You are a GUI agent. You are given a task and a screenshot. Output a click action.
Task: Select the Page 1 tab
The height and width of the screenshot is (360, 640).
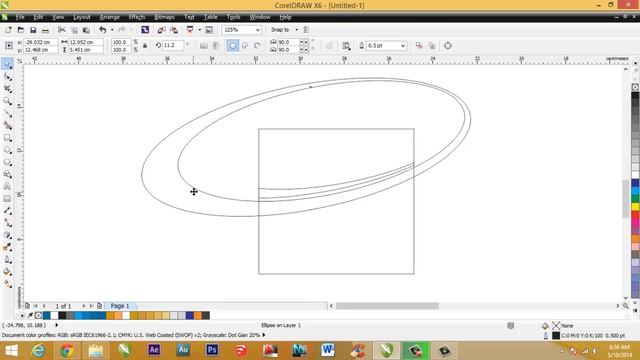(x=120, y=306)
